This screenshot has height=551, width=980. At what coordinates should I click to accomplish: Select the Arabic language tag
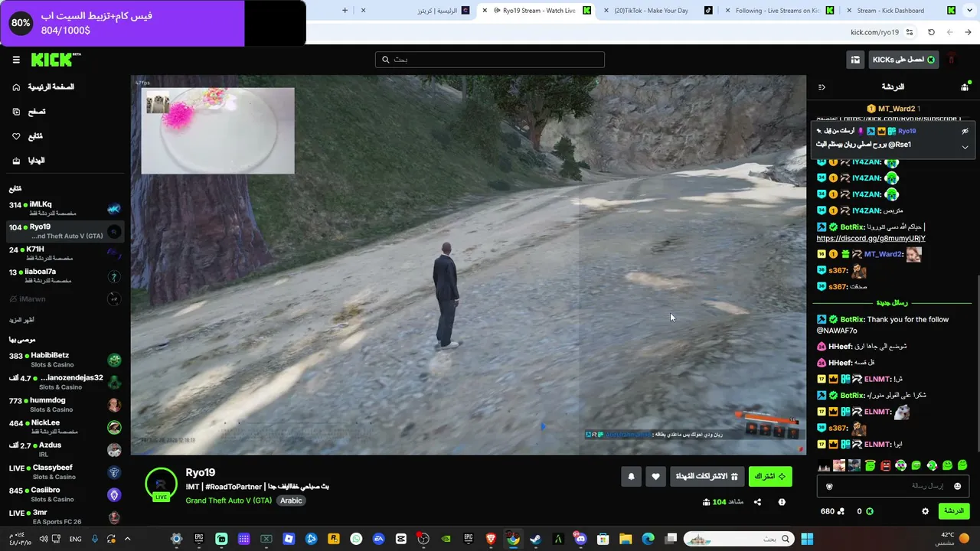coord(291,500)
